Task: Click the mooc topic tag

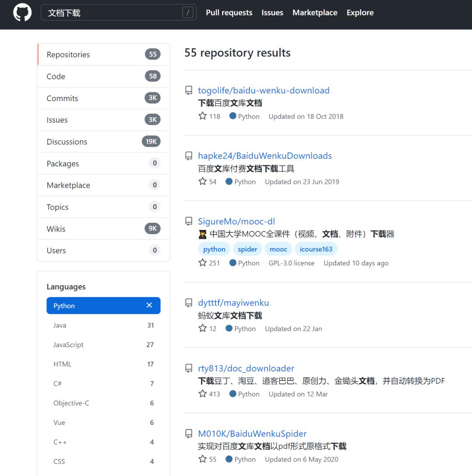Action: pyautogui.click(x=278, y=248)
